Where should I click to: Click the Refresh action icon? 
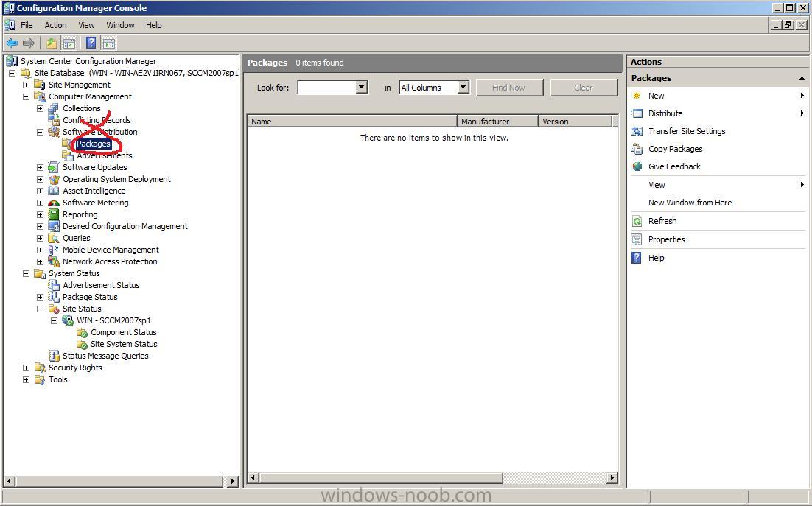click(637, 221)
